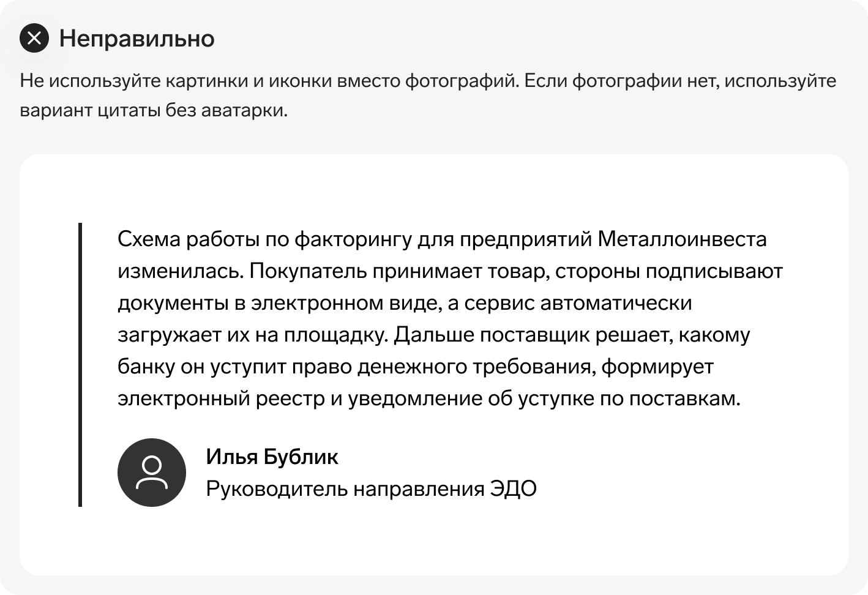Click the word формирует in the quote

657,367
